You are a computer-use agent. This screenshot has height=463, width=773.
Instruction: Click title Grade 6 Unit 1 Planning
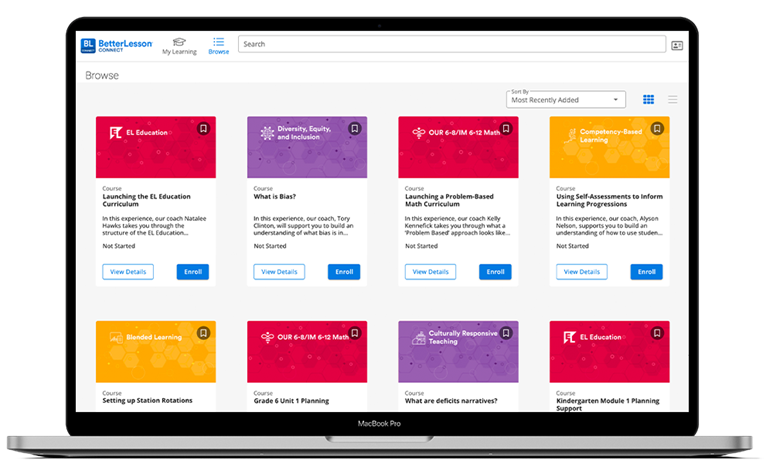(291, 401)
